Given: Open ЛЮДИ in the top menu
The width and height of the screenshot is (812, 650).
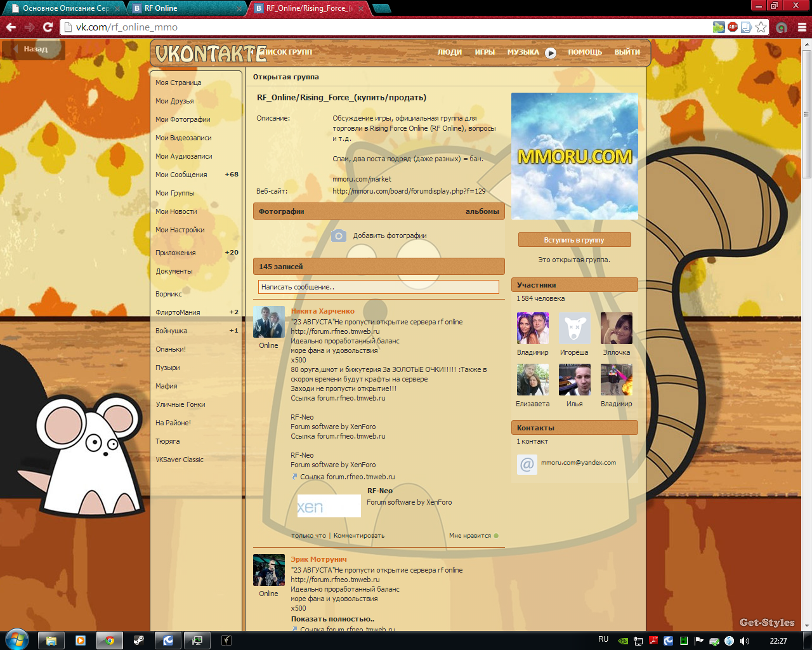Looking at the screenshot, I should coord(450,52).
